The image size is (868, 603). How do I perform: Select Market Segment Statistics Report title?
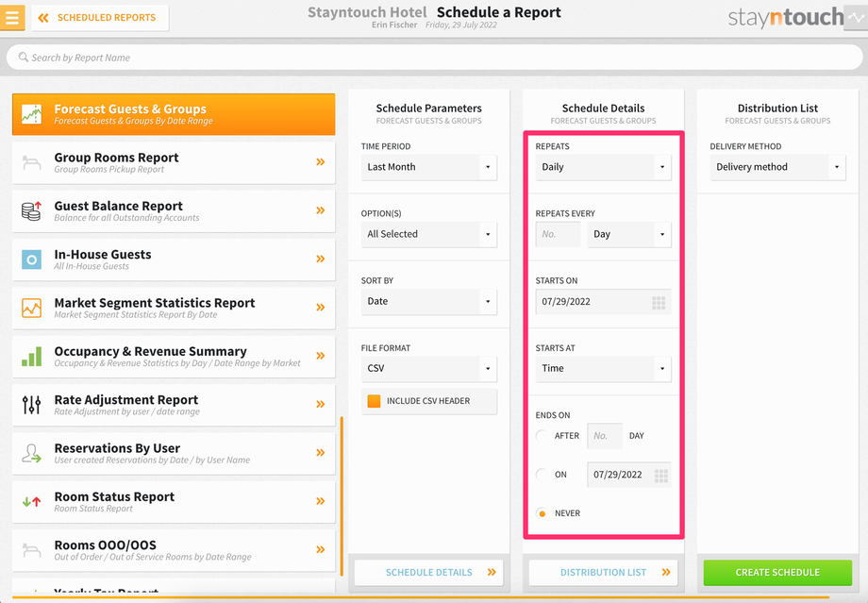155,303
